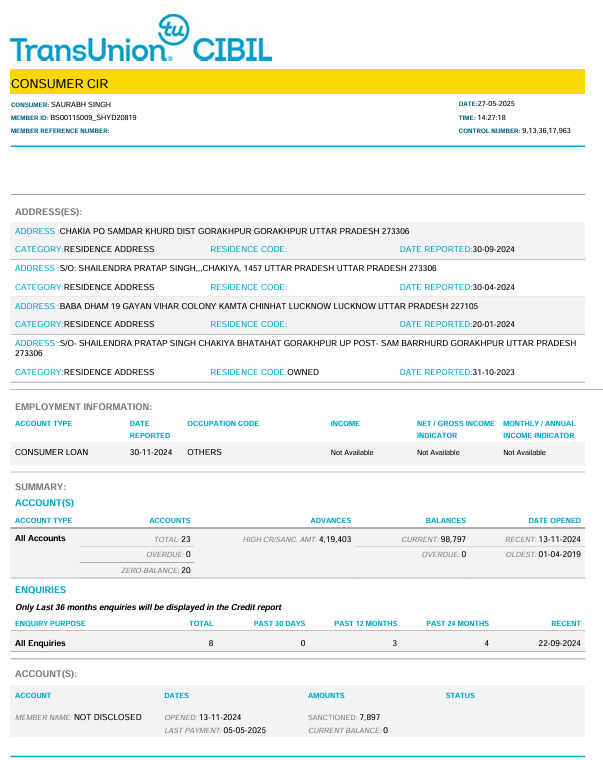The width and height of the screenshot is (603, 760).
Task: Click the EMPLOYMENT INFORMATION heading
Action: pyautogui.click(x=83, y=407)
